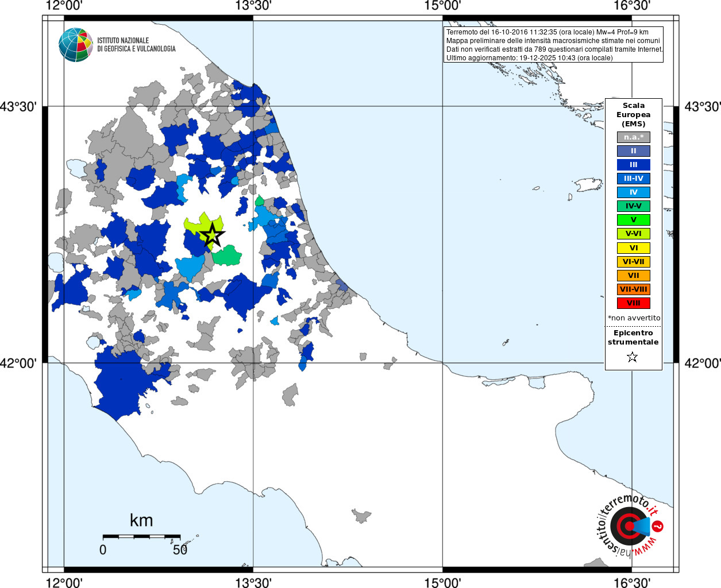This screenshot has width=721, height=588.
Task: Click the intensity III legend swatch
Action: pyautogui.click(x=633, y=165)
